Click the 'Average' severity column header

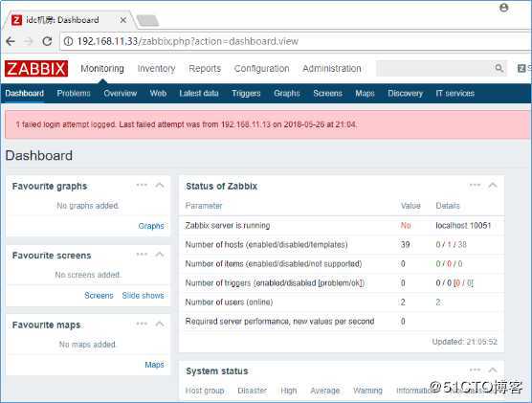tap(325, 391)
